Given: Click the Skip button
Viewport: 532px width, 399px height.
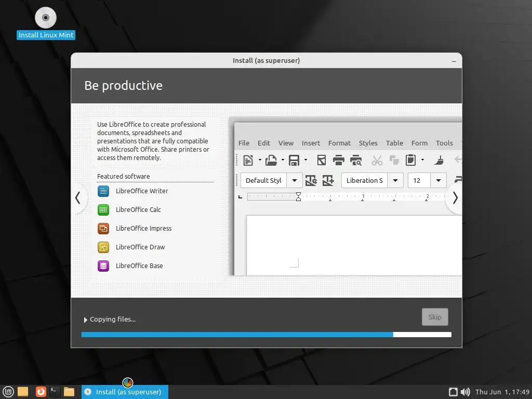Looking at the screenshot, I should [x=435, y=317].
